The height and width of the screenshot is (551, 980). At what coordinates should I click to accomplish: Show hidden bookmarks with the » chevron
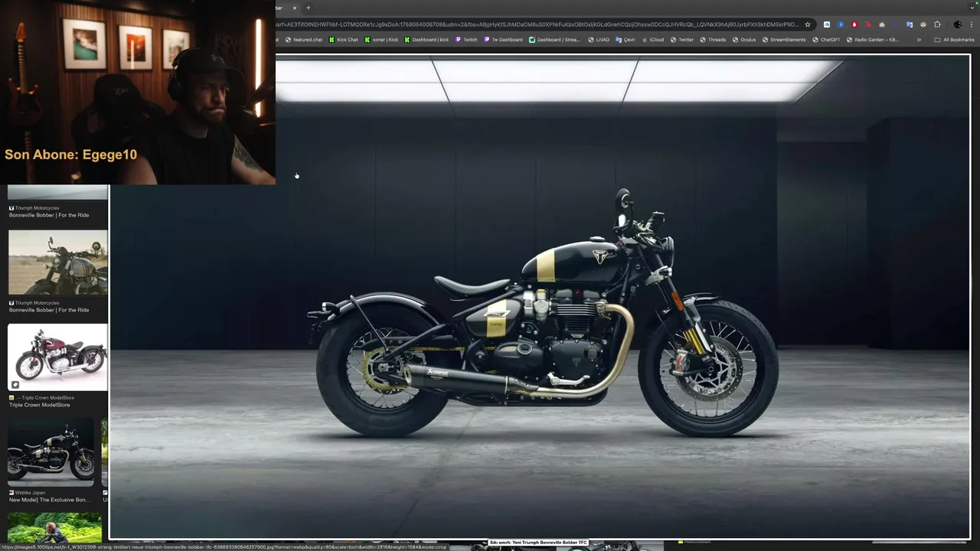[919, 40]
